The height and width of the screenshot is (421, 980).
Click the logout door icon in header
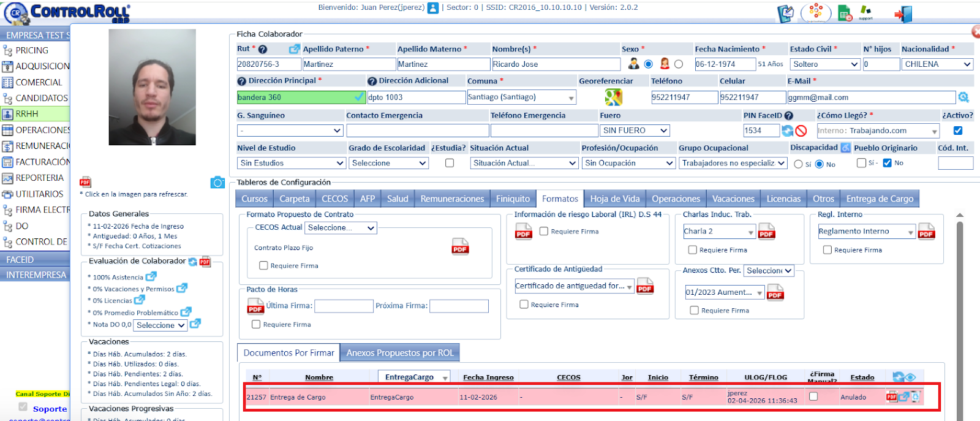click(903, 13)
